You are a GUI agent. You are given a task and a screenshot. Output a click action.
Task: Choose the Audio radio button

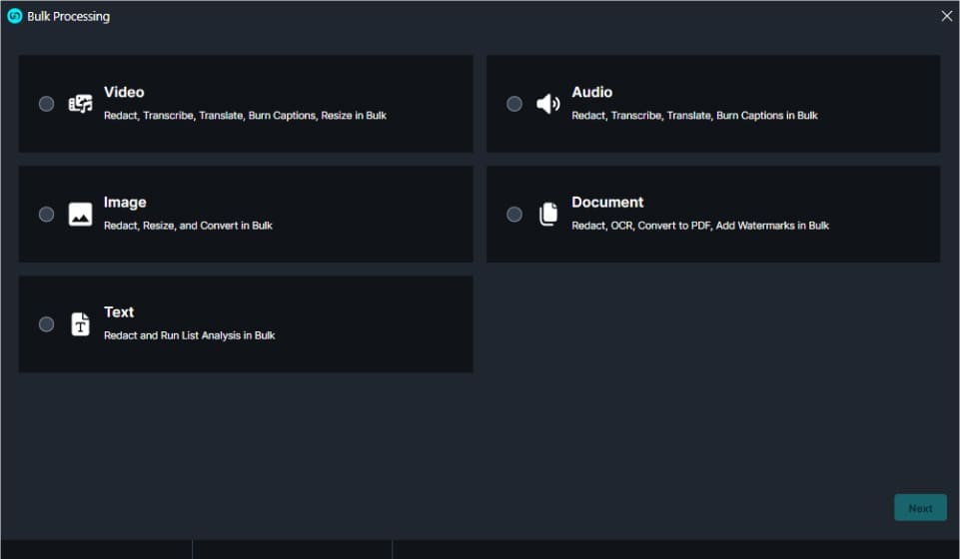pos(513,104)
